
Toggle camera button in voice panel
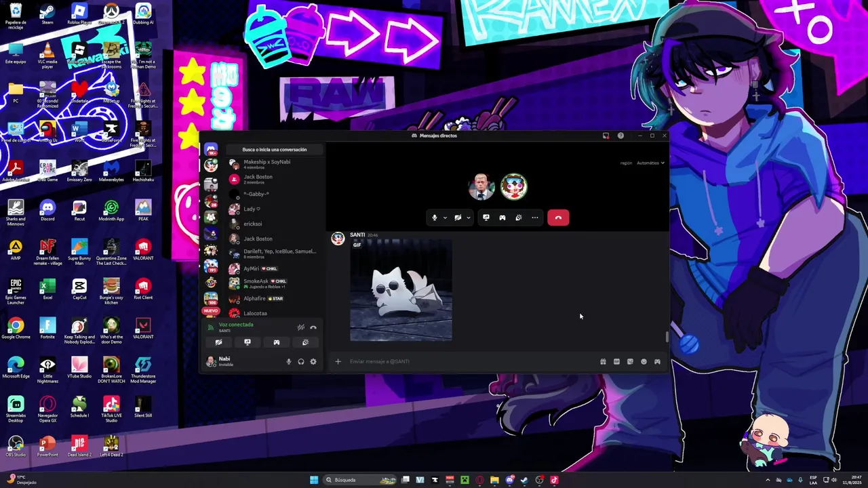tap(218, 342)
